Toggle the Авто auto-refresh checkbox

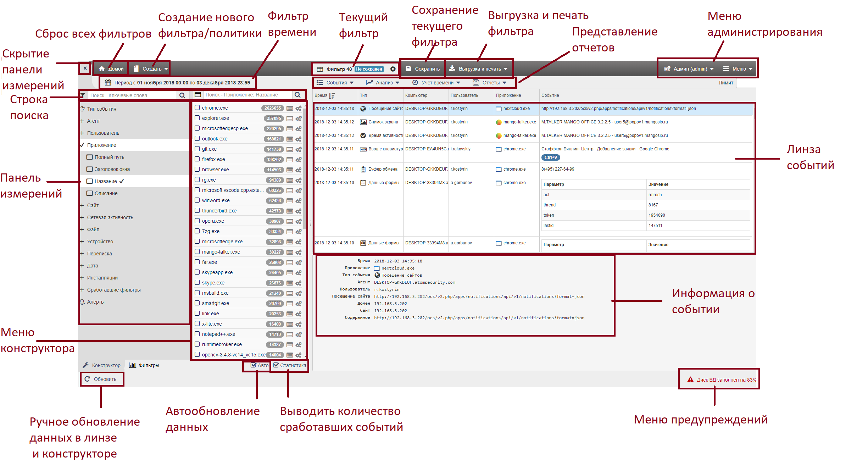pos(253,365)
